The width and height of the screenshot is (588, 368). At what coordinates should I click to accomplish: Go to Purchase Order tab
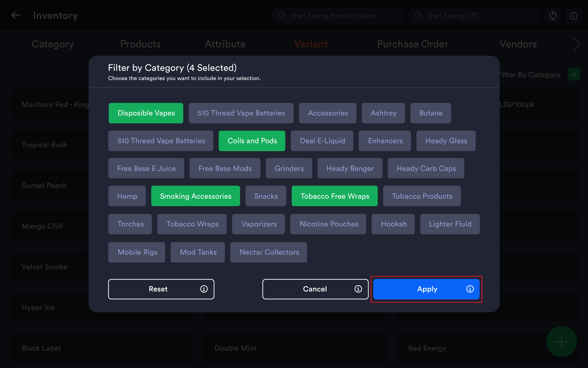(x=412, y=44)
